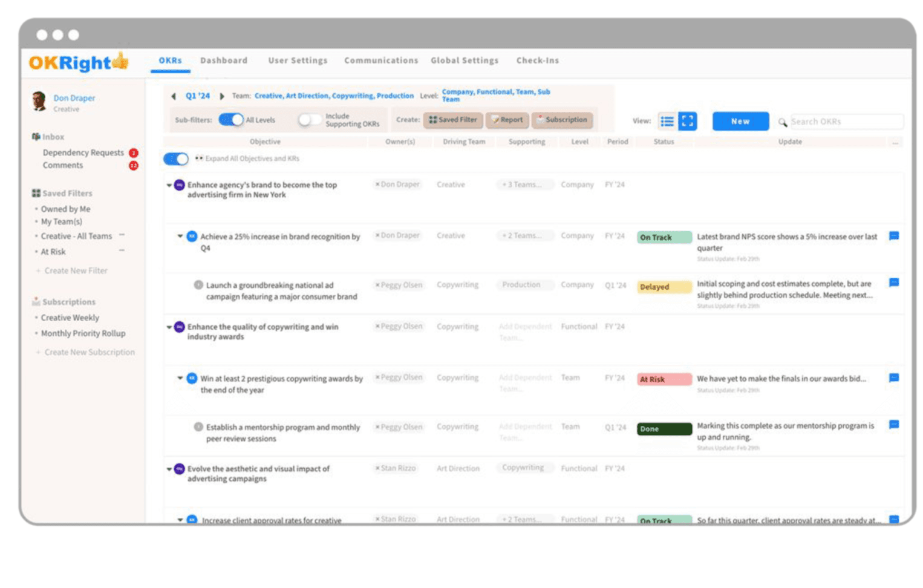Open Q1 '24 period selector
Image resolution: width=923 pixels, height=588 pixels.
pyautogui.click(x=198, y=96)
